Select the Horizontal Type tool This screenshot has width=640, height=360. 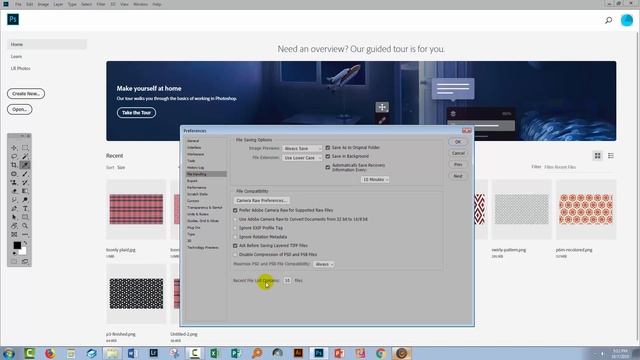(25, 209)
